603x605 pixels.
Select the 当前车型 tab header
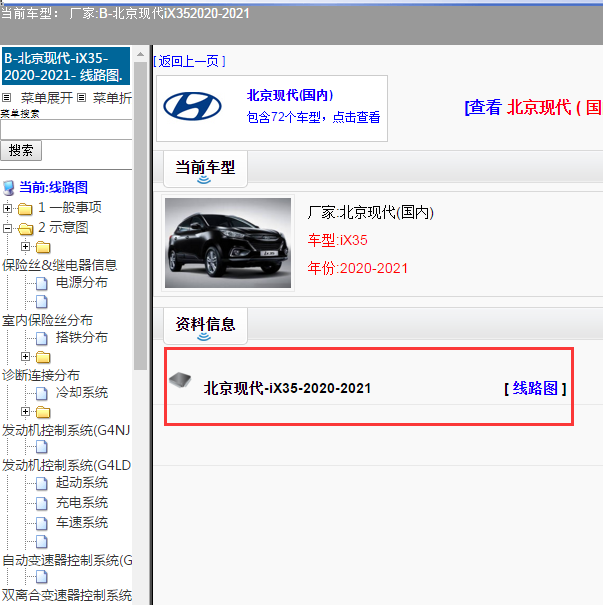pos(205,169)
